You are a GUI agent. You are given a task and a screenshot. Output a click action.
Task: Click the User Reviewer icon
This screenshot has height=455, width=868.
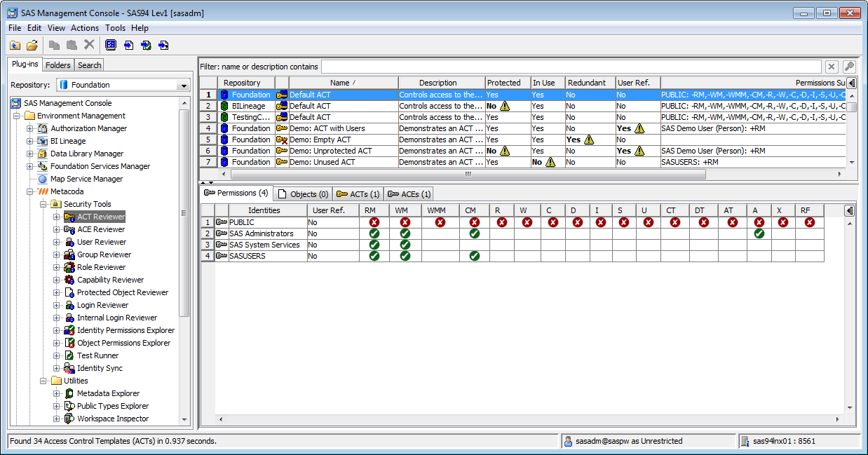pos(69,242)
